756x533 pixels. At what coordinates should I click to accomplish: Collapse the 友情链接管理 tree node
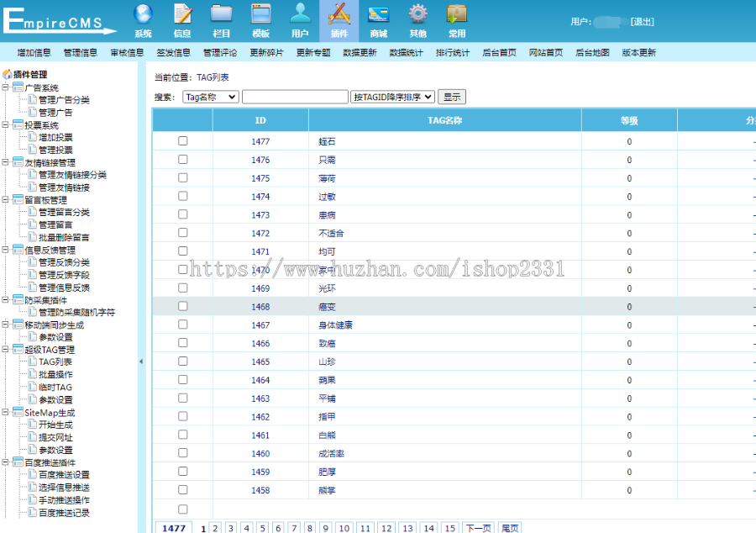(5, 162)
